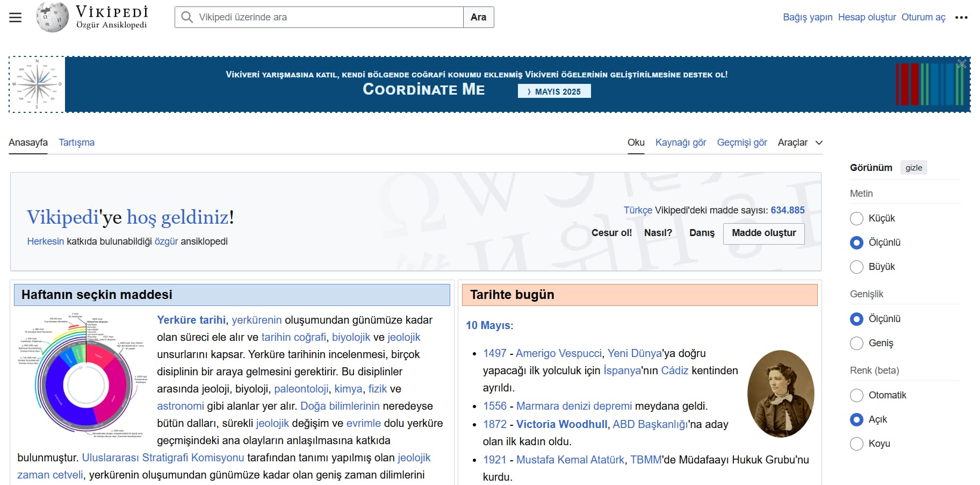Open the Herkesin link
Viewport: 980px width, 485px height.
[x=46, y=241]
